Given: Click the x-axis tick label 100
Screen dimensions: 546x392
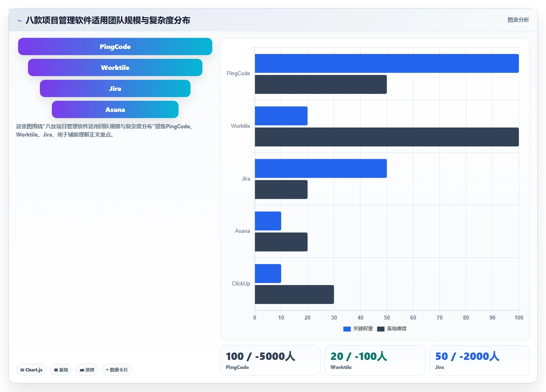Looking at the screenshot, I should [x=519, y=318].
